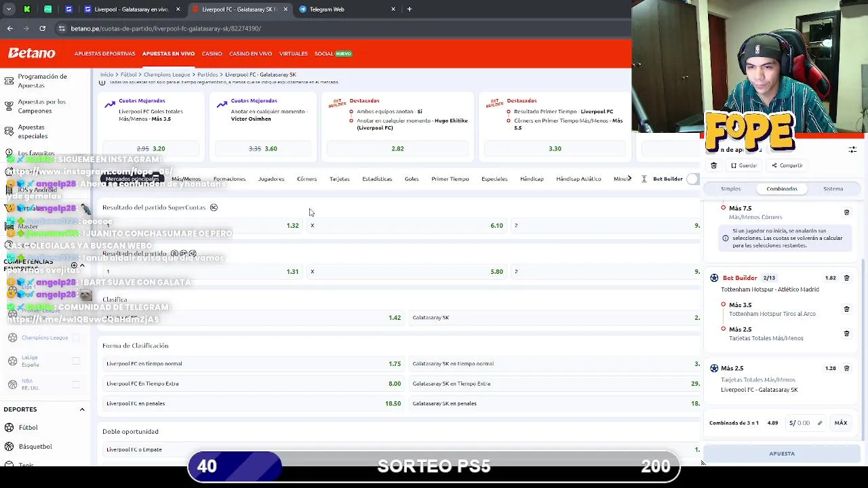Reload the page with the refresh icon
This screenshot has width=868, height=488.
tap(42, 28)
